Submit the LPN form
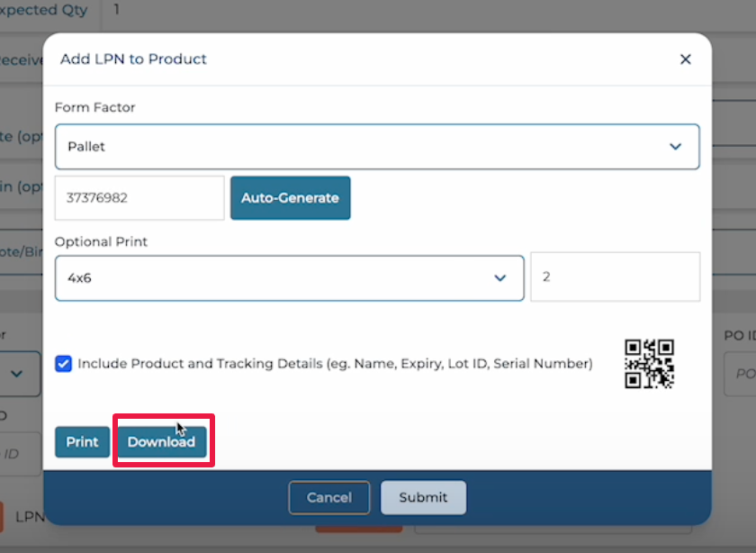Image resolution: width=756 pixels, height=553 pixels. click(423, 497)
